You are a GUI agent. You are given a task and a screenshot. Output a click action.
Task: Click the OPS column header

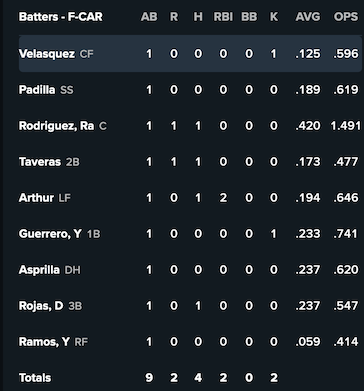346,17
